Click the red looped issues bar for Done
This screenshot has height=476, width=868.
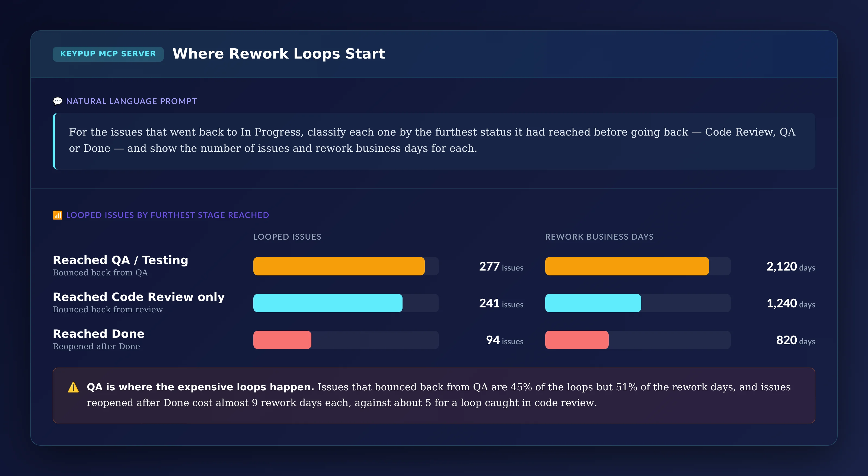click(282, 340)
